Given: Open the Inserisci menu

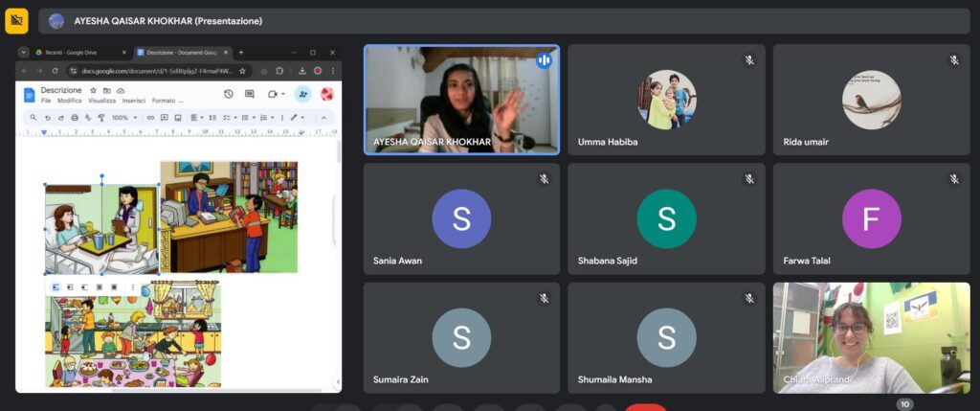Looking at the screenshot, I should (133, 101).
